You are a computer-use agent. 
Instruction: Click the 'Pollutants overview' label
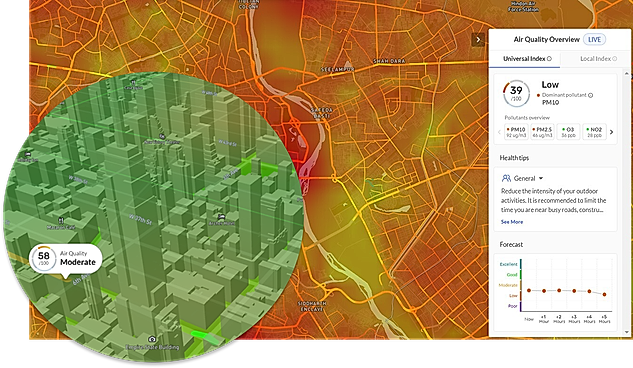tap(527, 118)
